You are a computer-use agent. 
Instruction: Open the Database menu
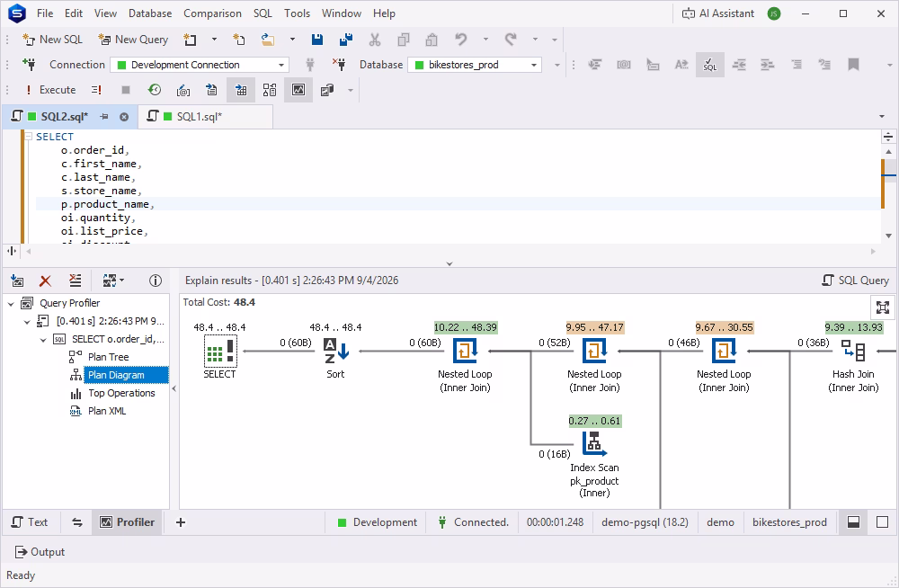[x=149, y=13]
